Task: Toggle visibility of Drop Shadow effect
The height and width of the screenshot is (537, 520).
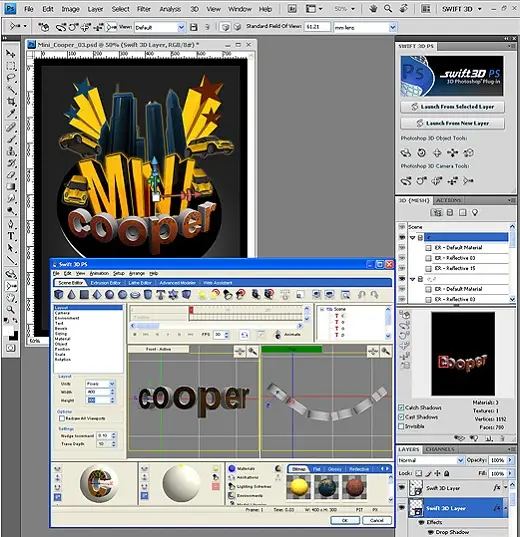Action: (x=431, y=532)
